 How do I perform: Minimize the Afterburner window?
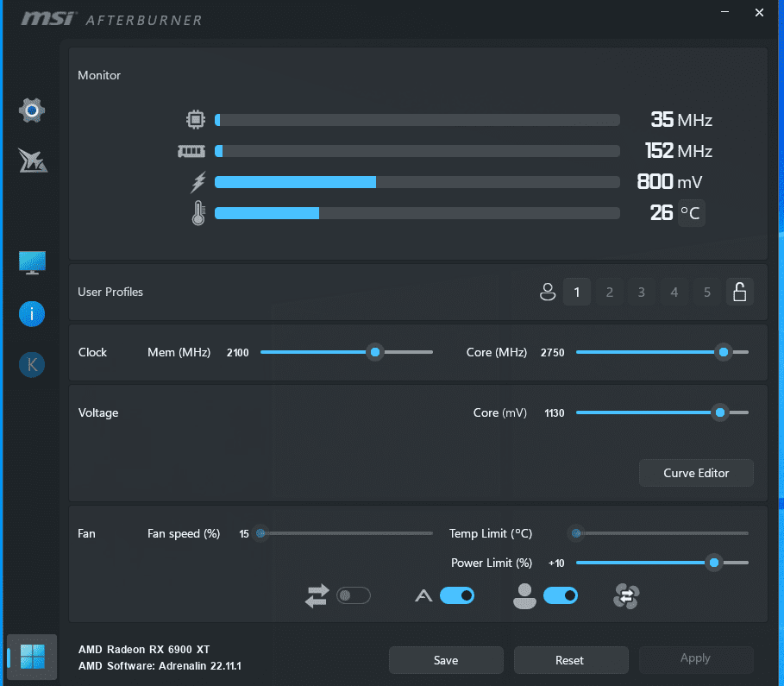(x=724, y=12)
